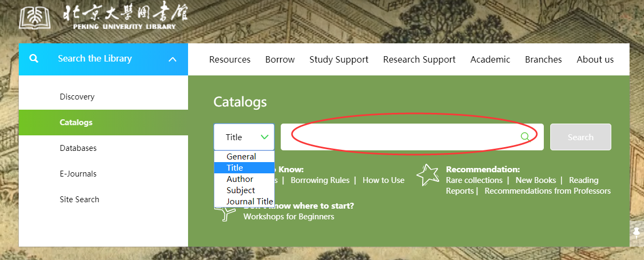This screenshot has height=260, width=644.
Task: Click the star icon next to Recommendation
Action: point(428,175)
